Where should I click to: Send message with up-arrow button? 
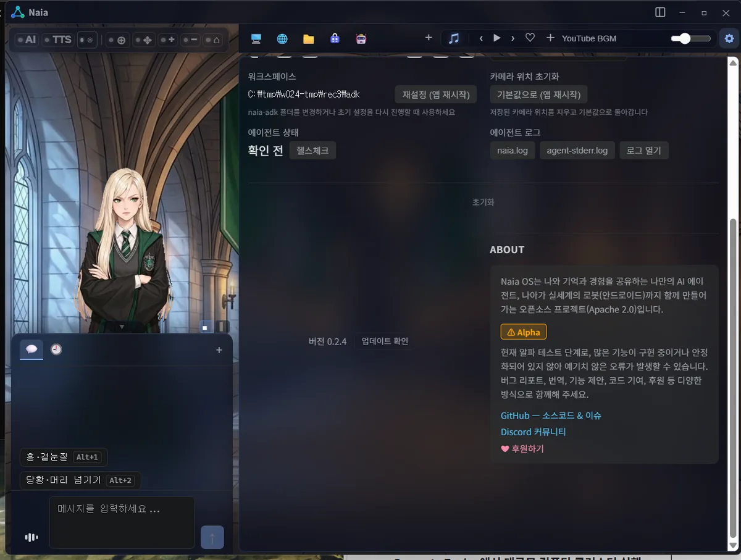pos(212,537)
